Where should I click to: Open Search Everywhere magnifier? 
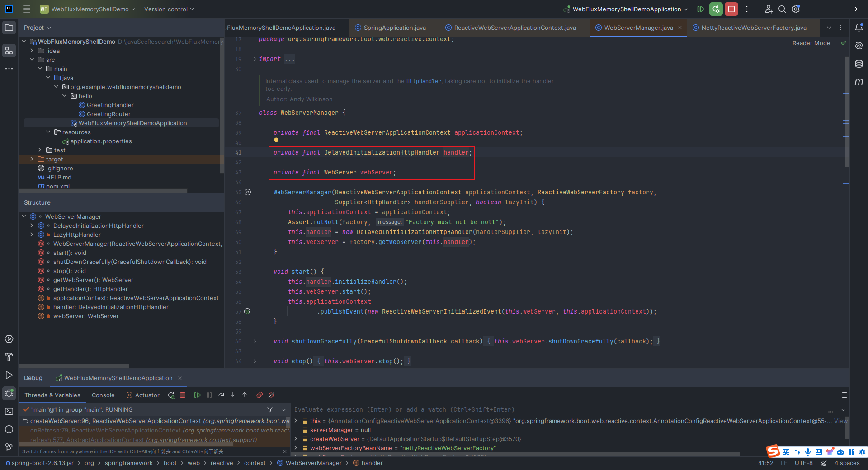(782, 9)
